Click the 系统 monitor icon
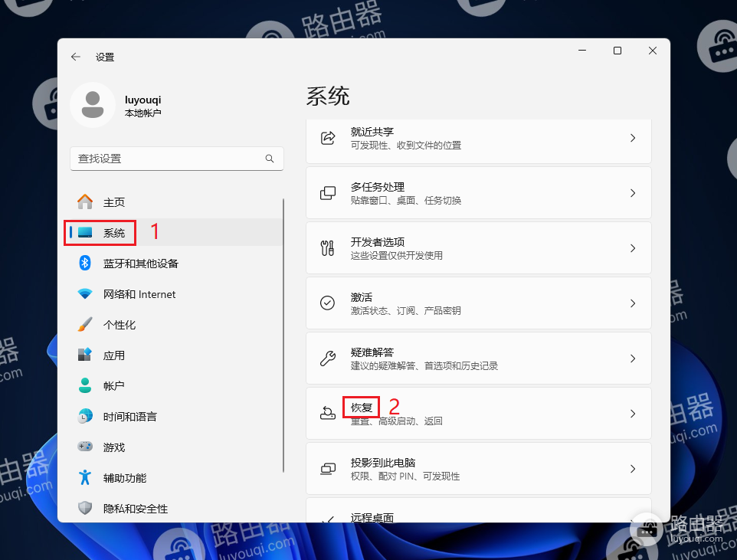The height and width of the screenshot is (560, 737). tap(85, 232)
